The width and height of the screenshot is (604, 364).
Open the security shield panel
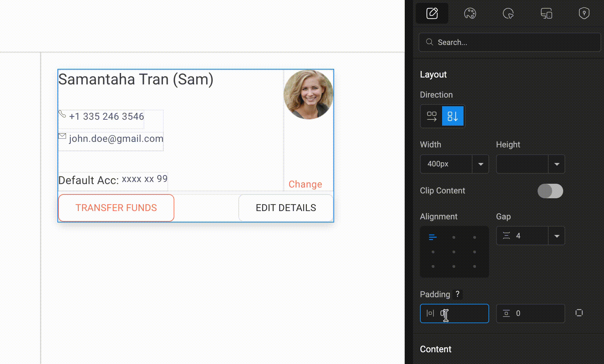coord(584,13)
